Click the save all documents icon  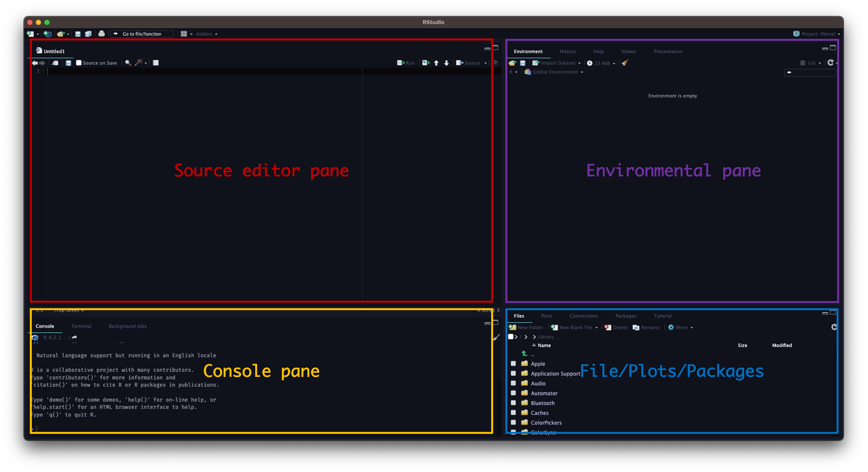click(88, 34)
